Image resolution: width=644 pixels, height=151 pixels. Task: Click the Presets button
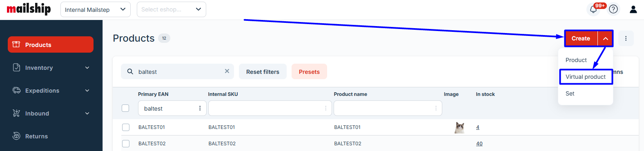pos(309,71)
